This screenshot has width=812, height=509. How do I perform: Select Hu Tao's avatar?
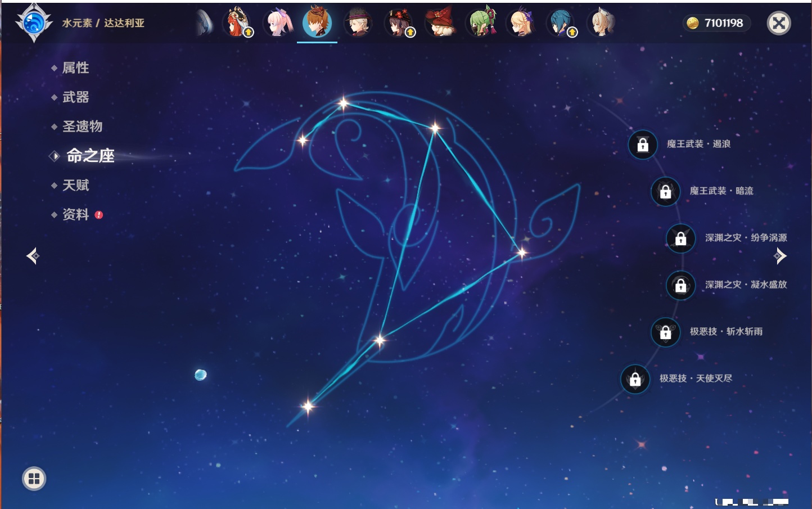pos(399,23)
